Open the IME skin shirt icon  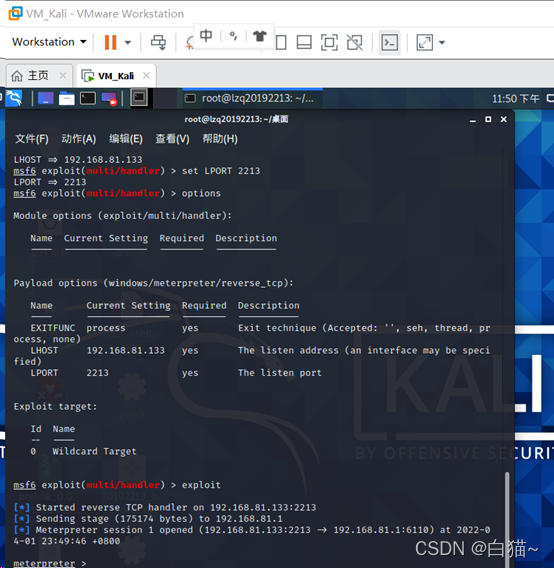point(259,36)
